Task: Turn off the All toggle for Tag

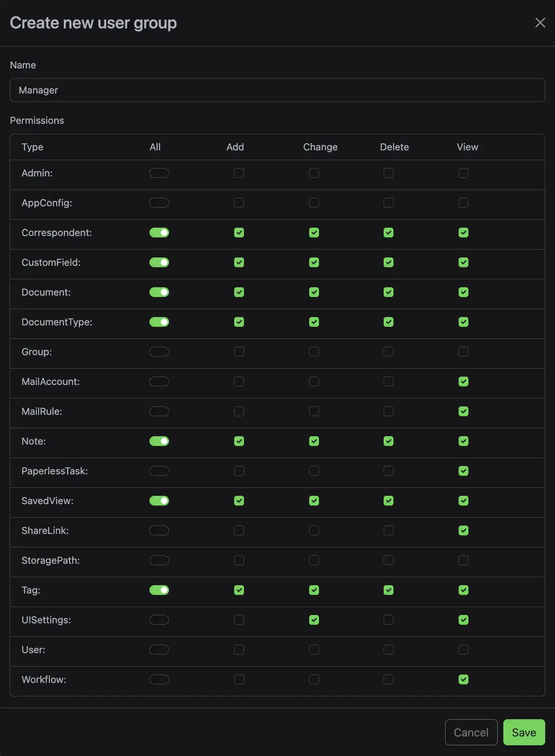Action: (x=159, y=590)
